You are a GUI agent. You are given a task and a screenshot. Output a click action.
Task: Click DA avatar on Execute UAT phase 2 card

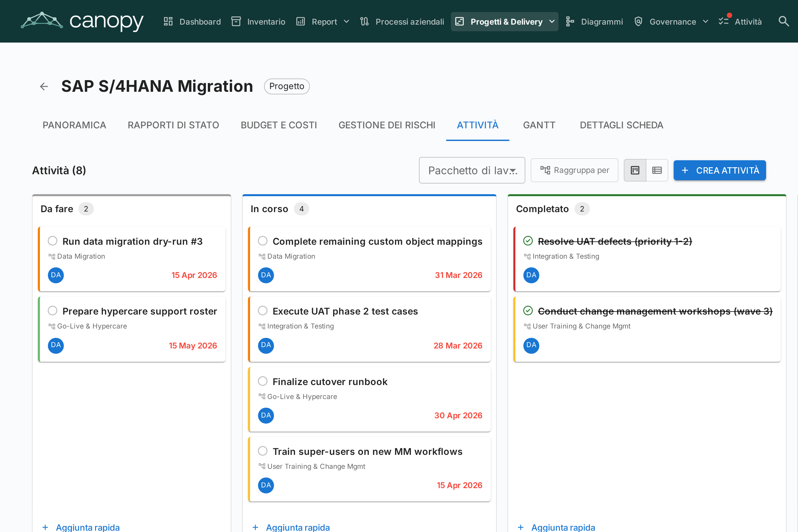[266, 345]
